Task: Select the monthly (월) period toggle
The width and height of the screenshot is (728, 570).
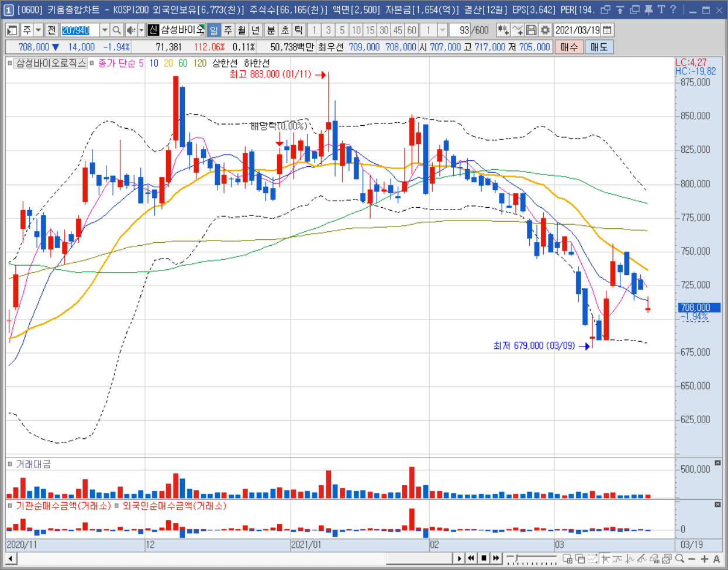Action: 241,30
